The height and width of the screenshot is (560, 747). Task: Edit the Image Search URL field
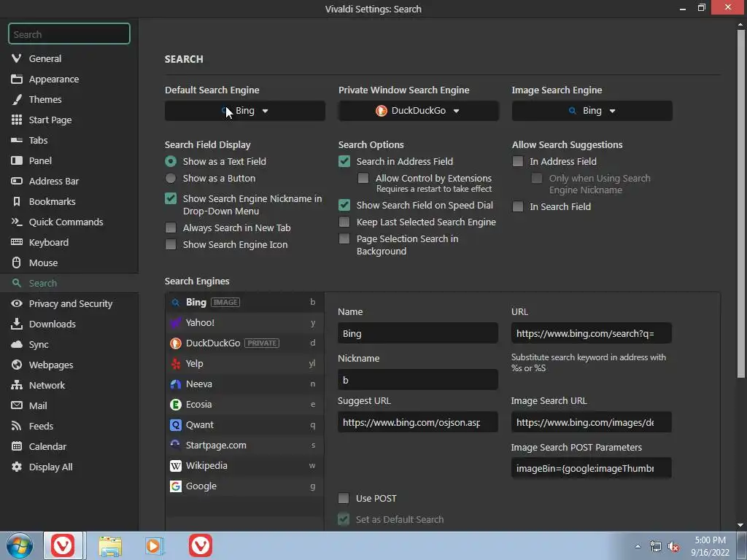pyautogui.click(x=591, y=422)
